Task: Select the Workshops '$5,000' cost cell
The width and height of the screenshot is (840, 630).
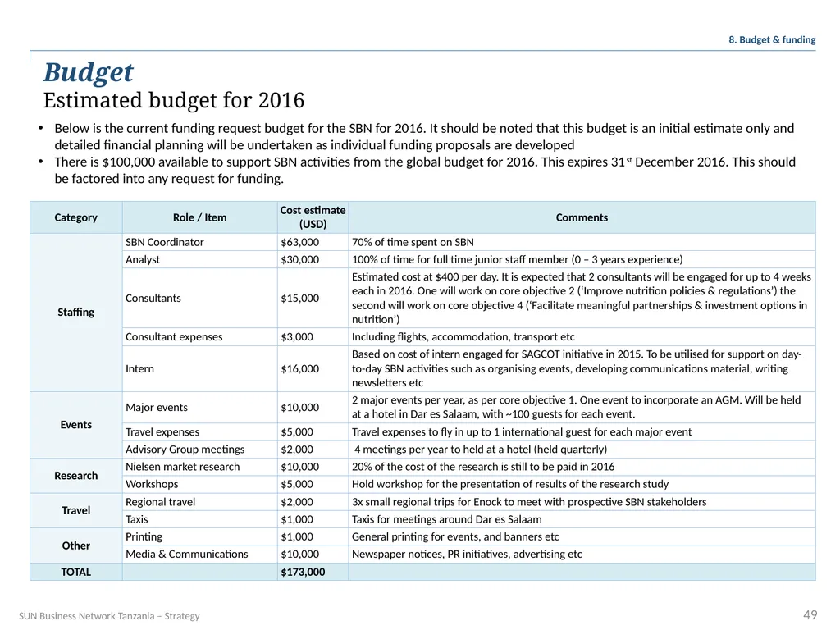Action: 313,484
